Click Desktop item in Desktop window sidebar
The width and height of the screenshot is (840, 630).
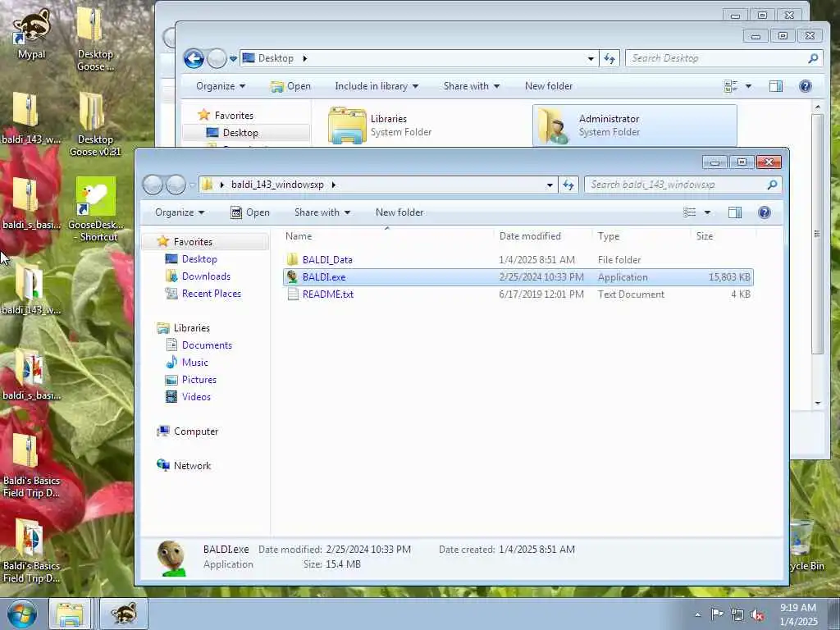click(240, 133)
